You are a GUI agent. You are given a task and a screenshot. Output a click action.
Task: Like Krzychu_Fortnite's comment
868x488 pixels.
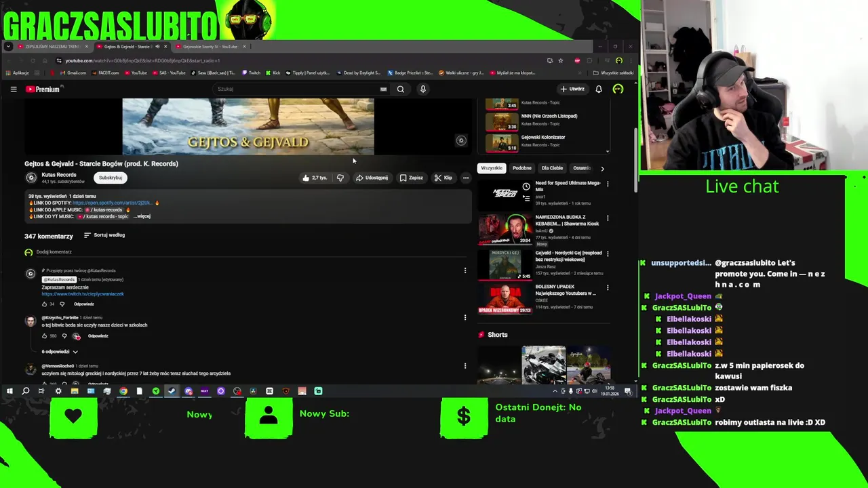click(45, 335)
